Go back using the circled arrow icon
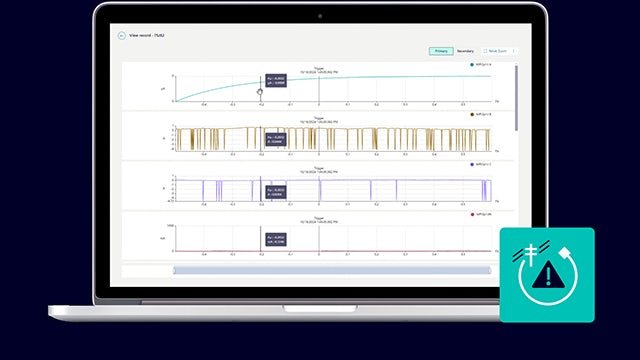Image resolution: width=640 pixels, height=360 pixels. tap(122, 36)
